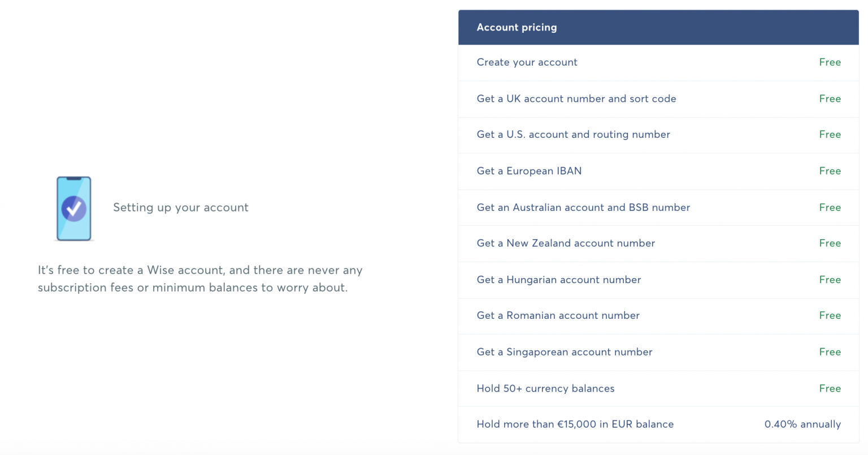Viewport: 868px width, 455px height.
Task: Open the Hold 50+ currency balances row
Action: click(x=658, y=388)
